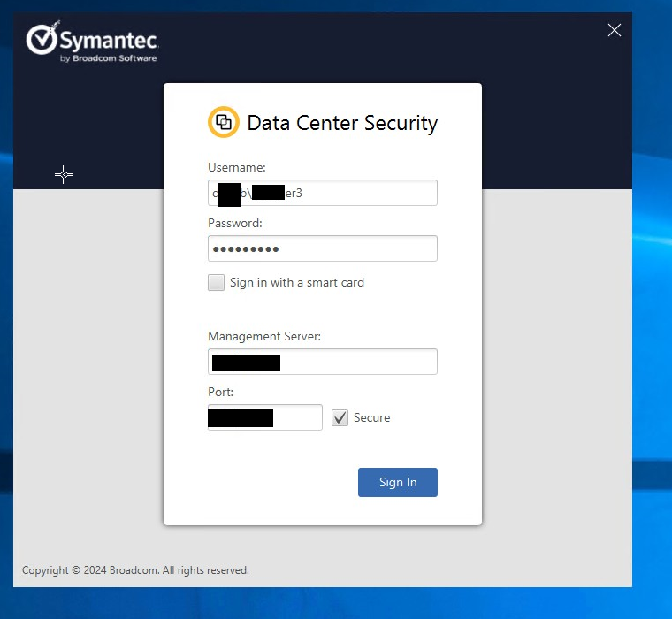This screenshot has width=672, height=619.
Task: Click the Port: label
Action: (x=220, y=393)
